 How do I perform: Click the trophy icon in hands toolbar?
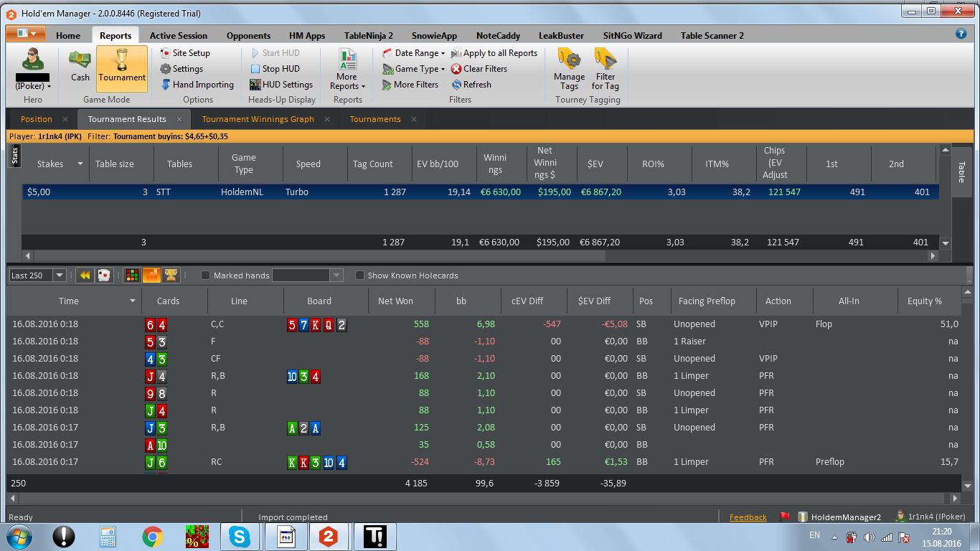click(x=171, y=275)
